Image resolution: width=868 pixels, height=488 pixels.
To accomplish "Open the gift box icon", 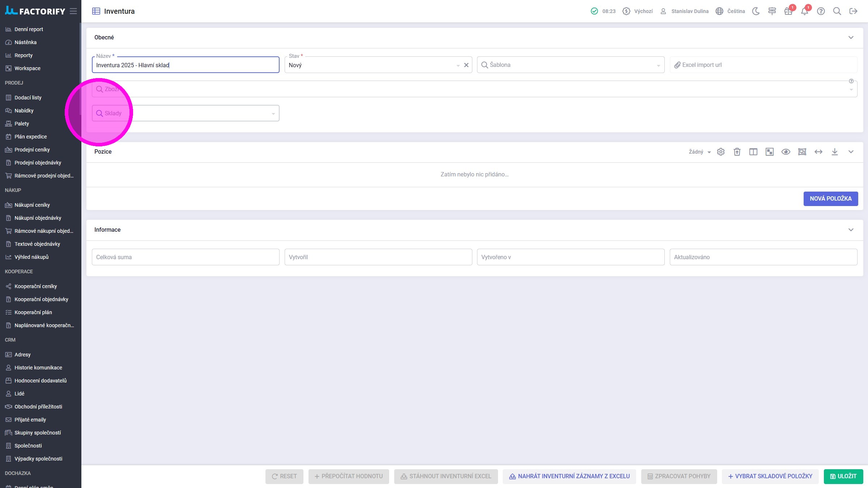I will coord(788,11).
